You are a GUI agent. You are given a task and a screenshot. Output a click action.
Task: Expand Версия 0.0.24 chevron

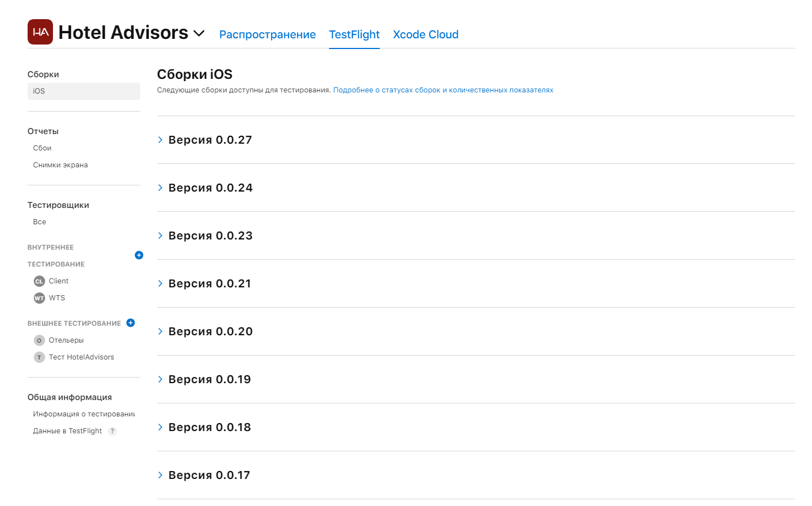(x=160, y=188)
